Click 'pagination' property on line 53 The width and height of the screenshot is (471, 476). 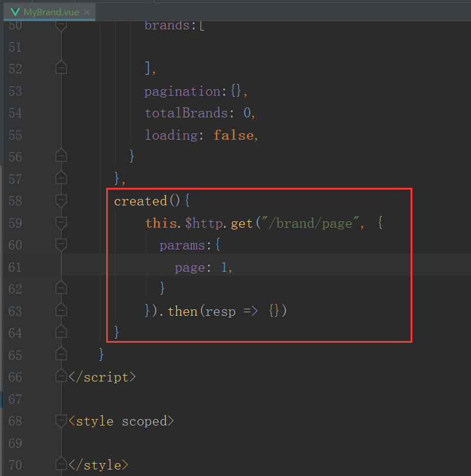(x=182, y=92)
